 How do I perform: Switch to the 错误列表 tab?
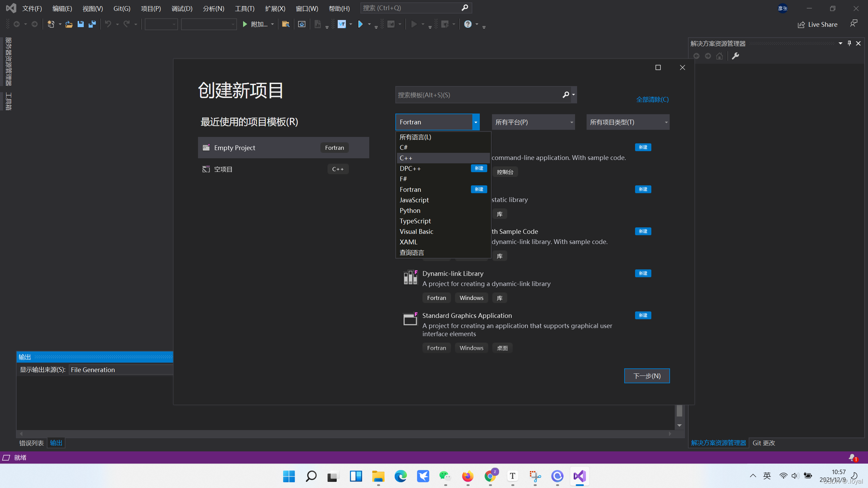tap(32, 443)
